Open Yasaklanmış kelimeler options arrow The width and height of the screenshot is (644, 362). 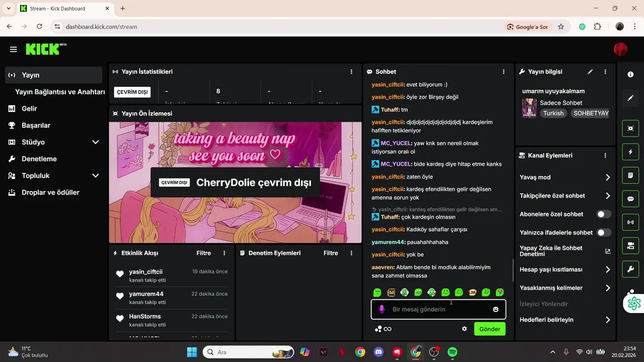[x=608, y=288]
